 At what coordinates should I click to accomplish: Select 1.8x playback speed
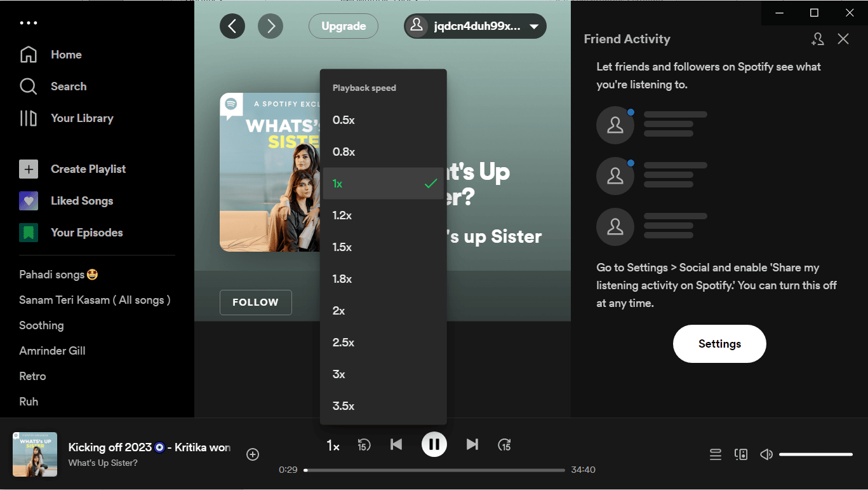tap(384, 279)
